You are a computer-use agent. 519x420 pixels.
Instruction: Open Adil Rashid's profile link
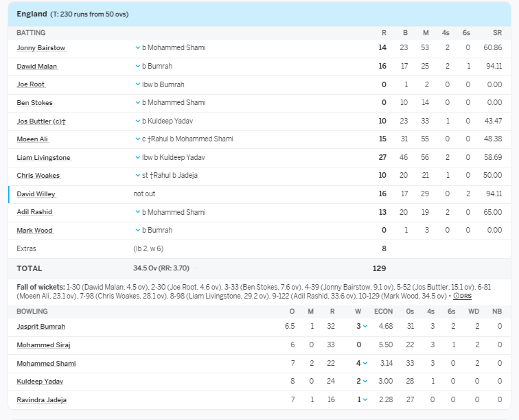click(x=34, y=212)
